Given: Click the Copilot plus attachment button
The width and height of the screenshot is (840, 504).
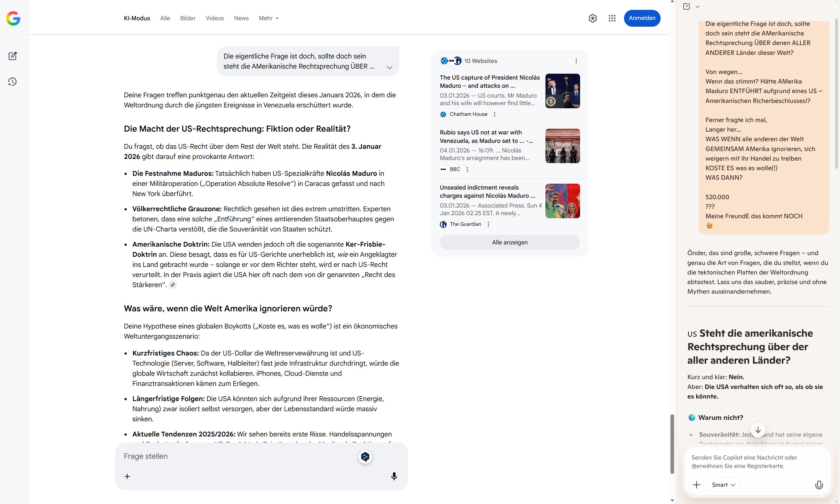Looking at the screenshot, I should (697, 485).
